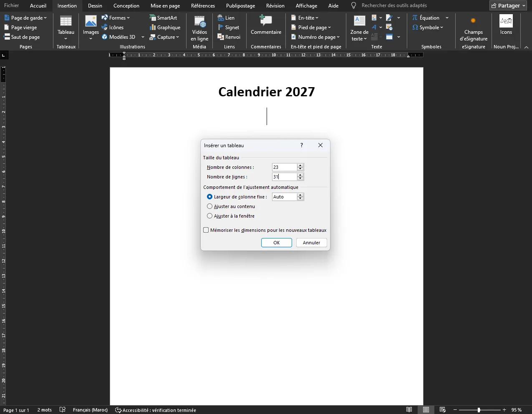Open the Help question mark in dialog
The height and width of the screenshot is (414, 532).
coord(302,145)
